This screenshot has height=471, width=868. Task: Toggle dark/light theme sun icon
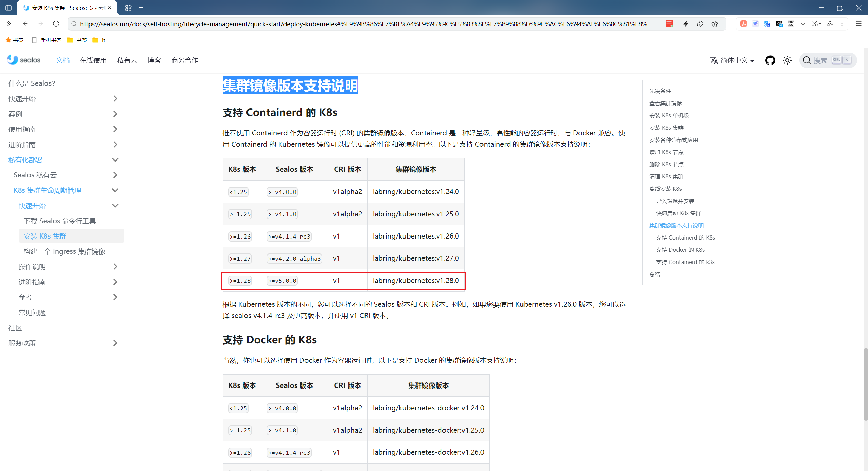[787, 60]
